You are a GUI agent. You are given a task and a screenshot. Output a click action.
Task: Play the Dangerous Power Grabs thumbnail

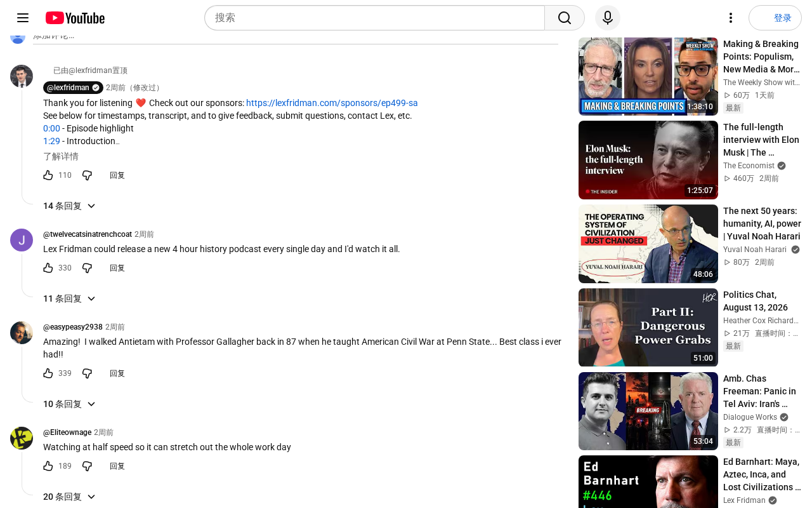click(x=648, y=328)
